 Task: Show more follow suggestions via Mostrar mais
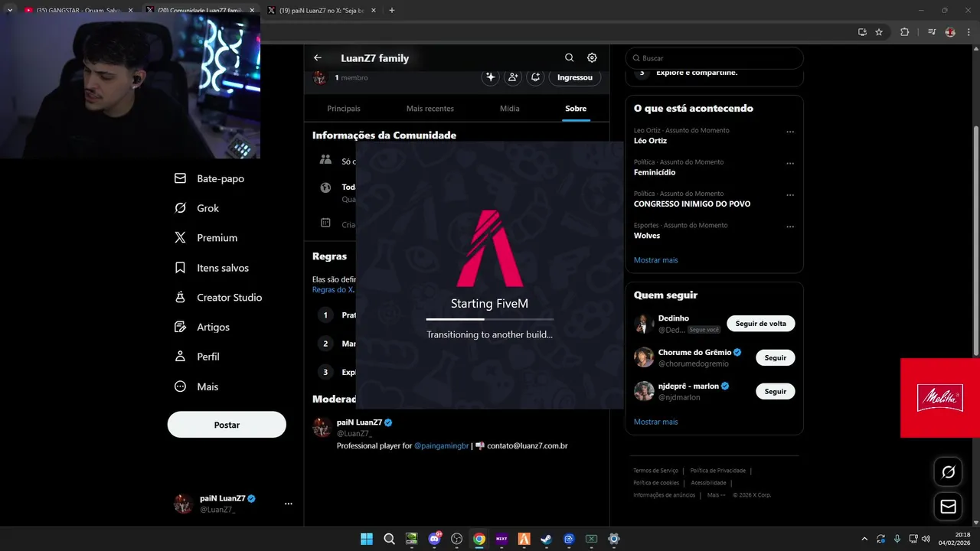pyautogui.click(x=656, y=422)
